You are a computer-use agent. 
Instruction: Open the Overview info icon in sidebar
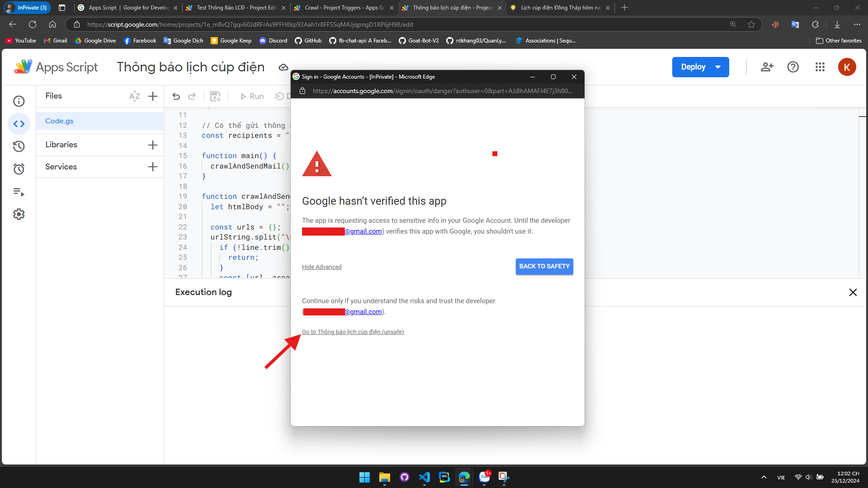click(x=19, y=101)
